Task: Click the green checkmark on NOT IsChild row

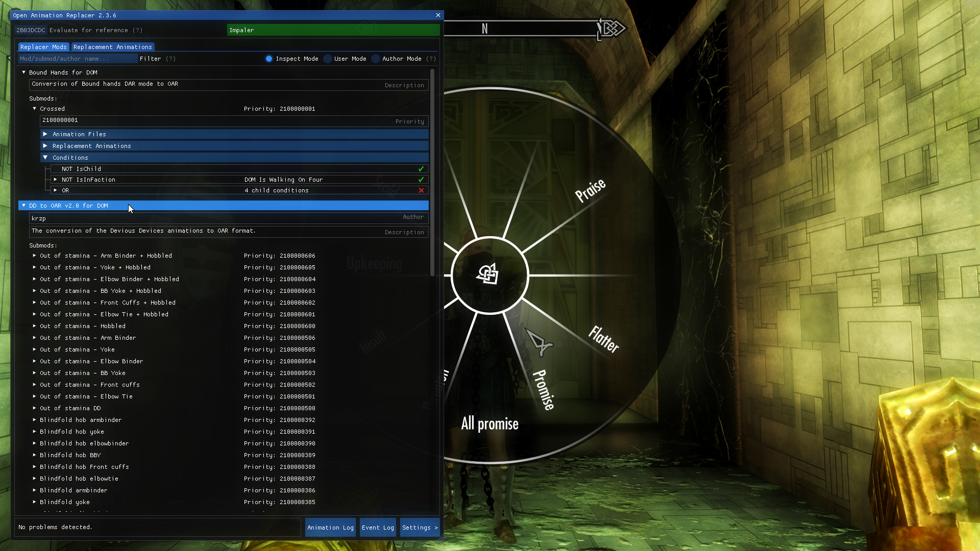Action: 421,169
